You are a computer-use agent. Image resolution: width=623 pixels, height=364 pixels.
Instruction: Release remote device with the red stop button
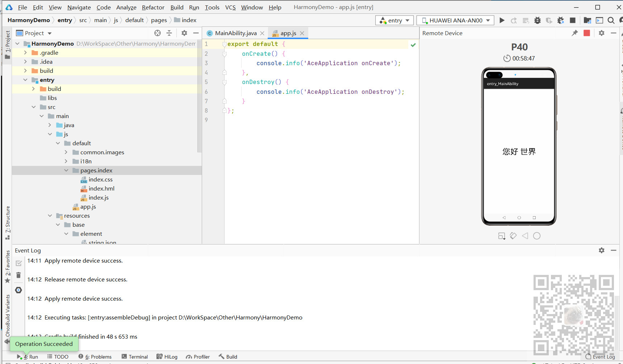click(587, 33)
